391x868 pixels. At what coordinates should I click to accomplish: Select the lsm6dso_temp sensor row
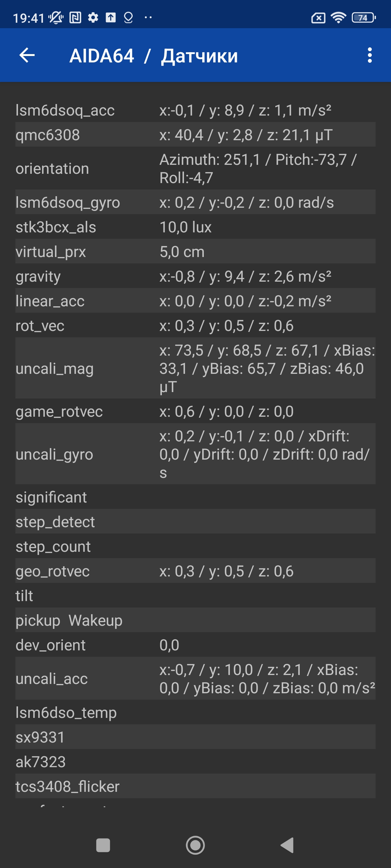click(x=195, y=712)
